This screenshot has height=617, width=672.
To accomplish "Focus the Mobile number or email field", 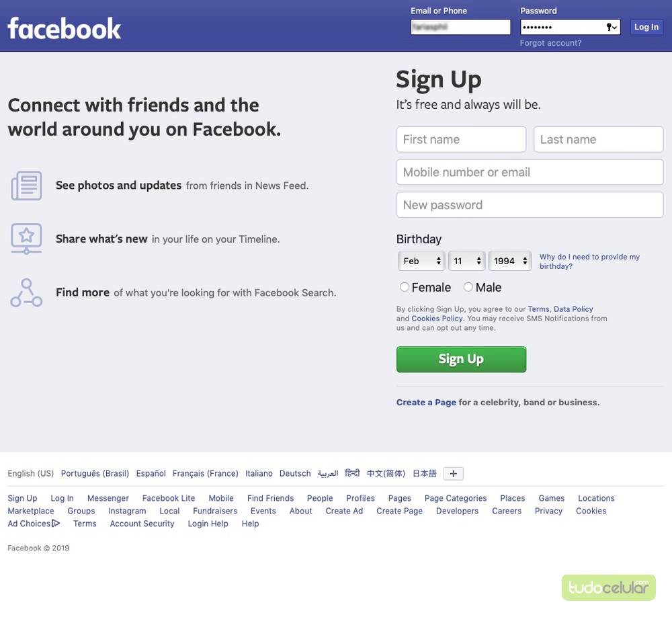I will click(530, 172).
